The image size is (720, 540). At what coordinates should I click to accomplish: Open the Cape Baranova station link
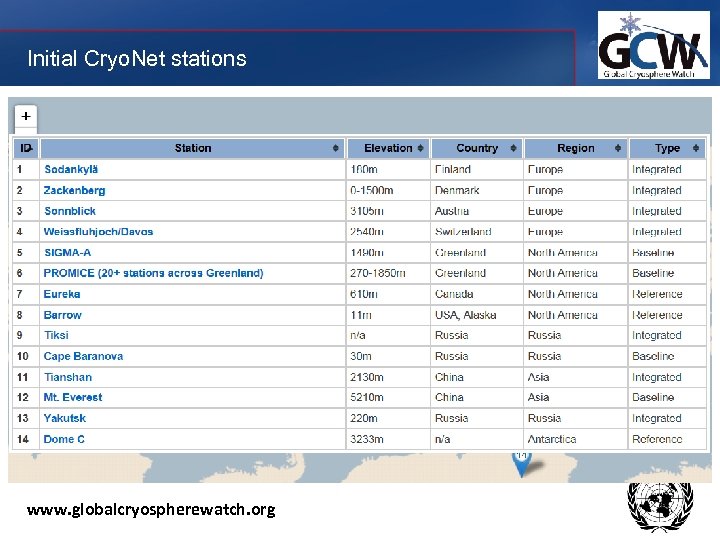click(x=83, y=356)
